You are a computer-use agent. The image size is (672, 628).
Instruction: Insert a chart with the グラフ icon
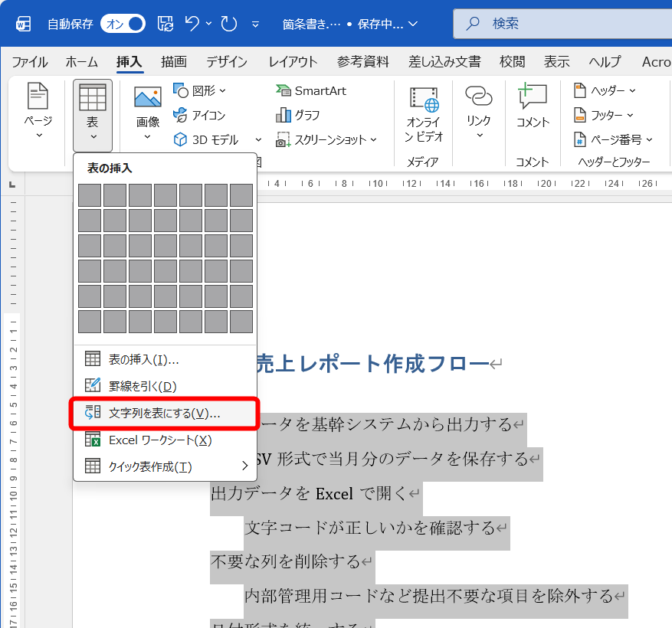click(x=306, y=114)
